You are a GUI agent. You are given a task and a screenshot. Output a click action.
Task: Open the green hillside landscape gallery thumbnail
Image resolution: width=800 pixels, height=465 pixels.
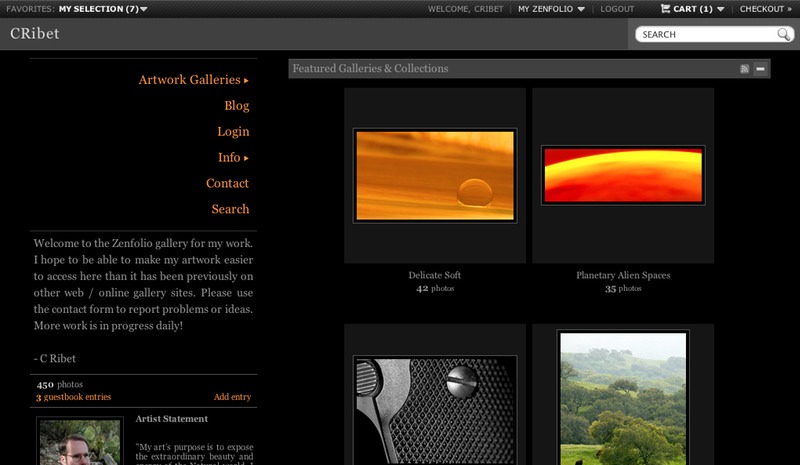tap(623, 398)
